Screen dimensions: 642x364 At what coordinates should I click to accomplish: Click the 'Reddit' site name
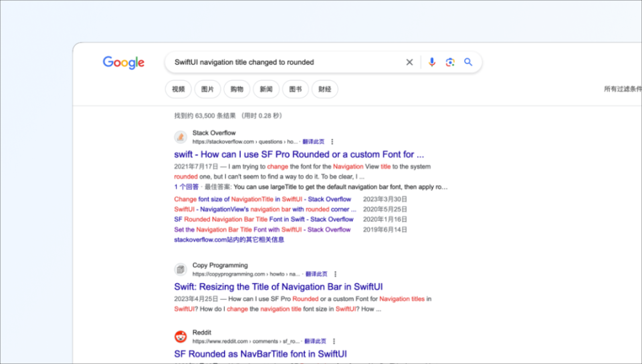[202, 333]
